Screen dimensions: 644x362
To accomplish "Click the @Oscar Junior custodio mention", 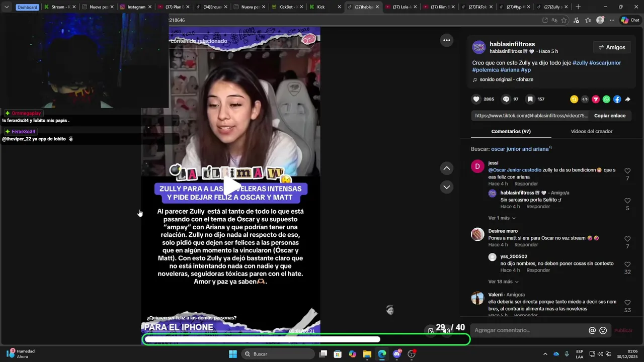I will point(515,170).
